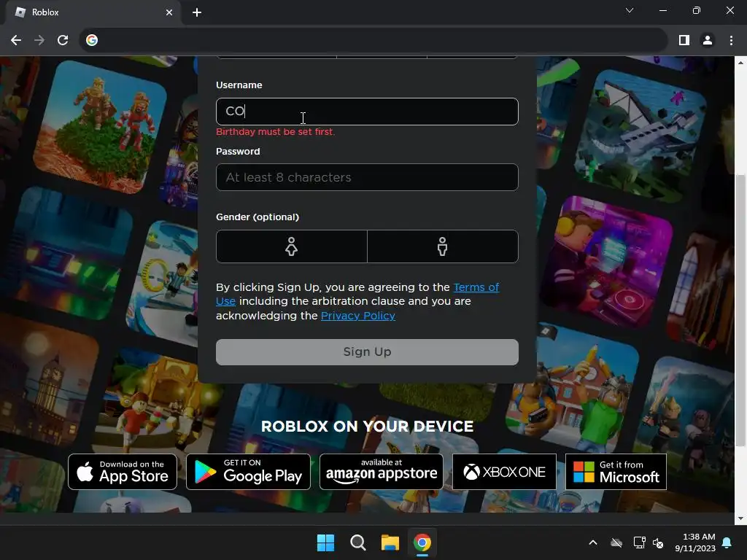Click the scrollbar up arrow
Image resolution: width=747 pixels, height=560 pixels.
pos(740,63)
